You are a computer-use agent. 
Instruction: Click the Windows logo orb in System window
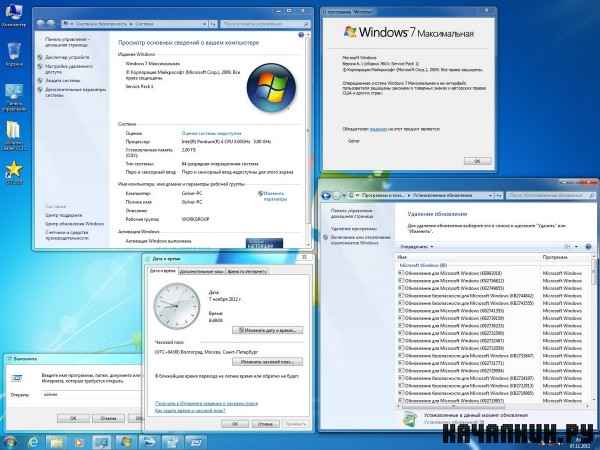tap(271, 88)
